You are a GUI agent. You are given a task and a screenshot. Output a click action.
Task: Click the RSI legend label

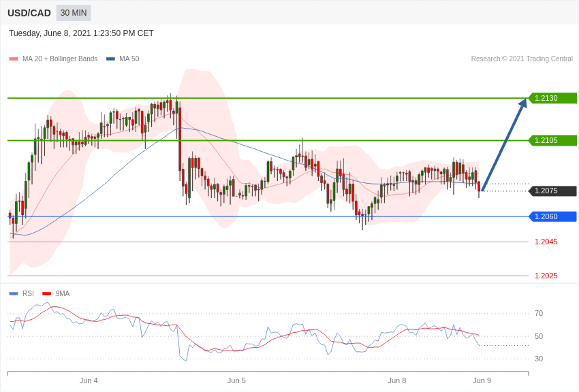tap(28, 293)
